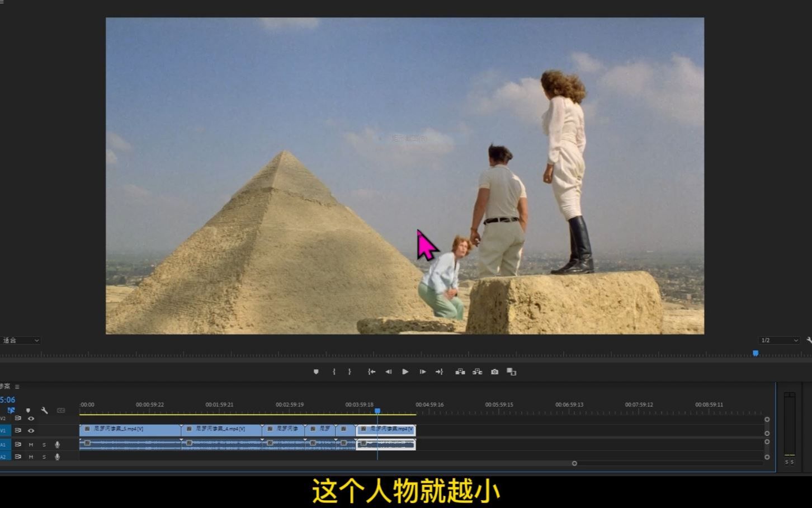This screenshot has width=812, height=508.
Task: Select the last highlighted video clip on V1
Action: coord(386,430)
